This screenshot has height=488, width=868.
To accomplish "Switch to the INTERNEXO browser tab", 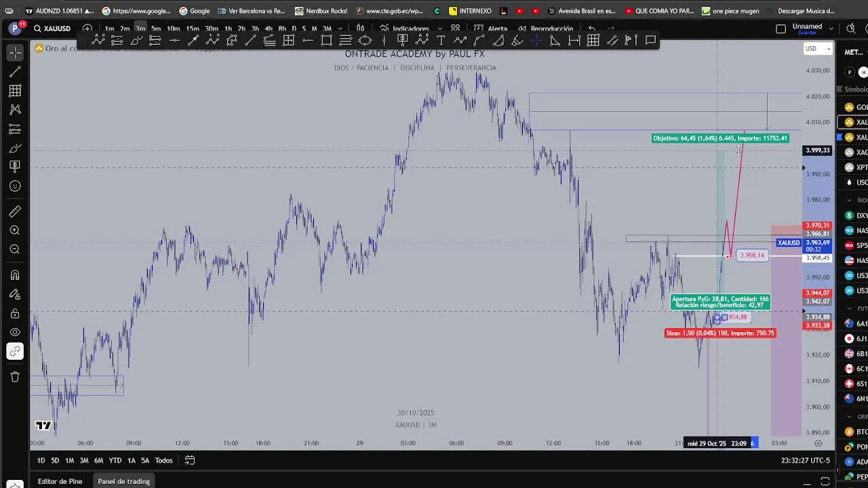I will 470,11.
